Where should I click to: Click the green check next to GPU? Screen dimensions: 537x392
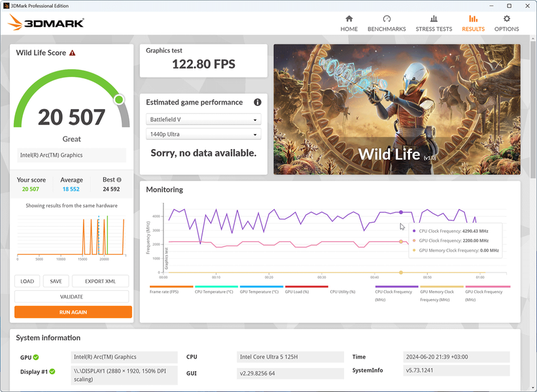pyautogui.click(x=36, y=357)
